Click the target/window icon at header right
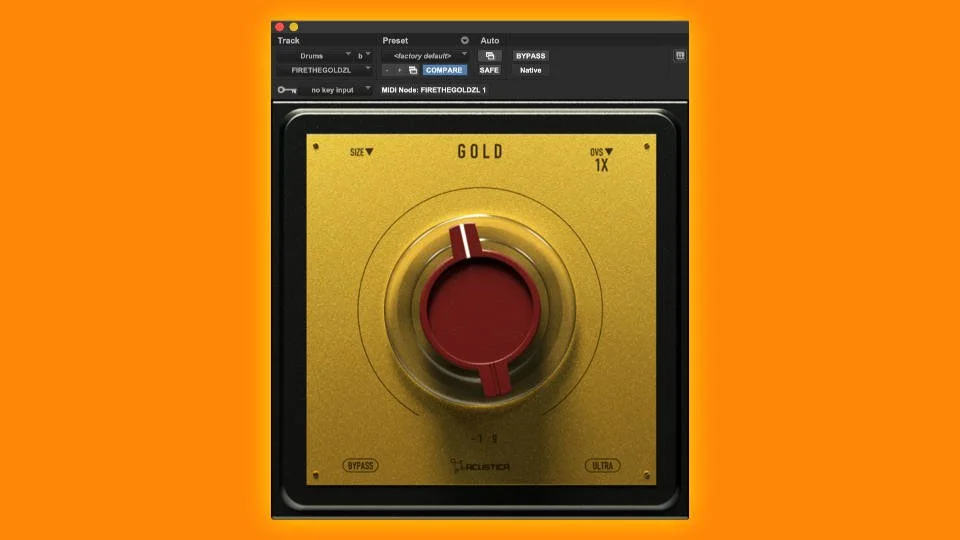Viewport: 960px width, 540px height. [x=680, y=56]
